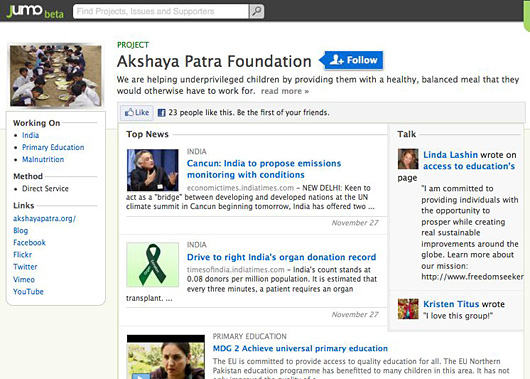Open the Primary Education issue link
The image size is (530, 379).
click(x=53, y=147)
